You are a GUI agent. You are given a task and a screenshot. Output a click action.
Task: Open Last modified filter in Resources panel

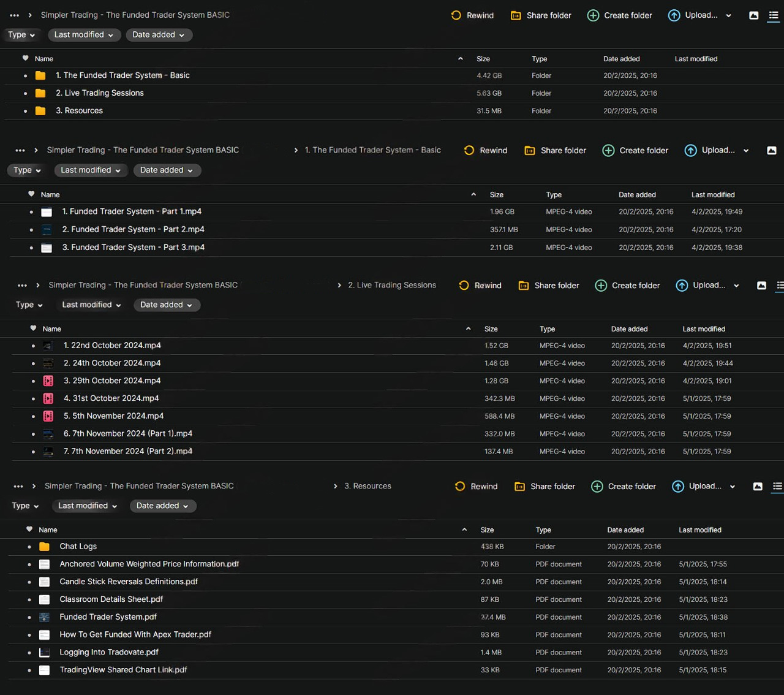(x=88, y=506)
